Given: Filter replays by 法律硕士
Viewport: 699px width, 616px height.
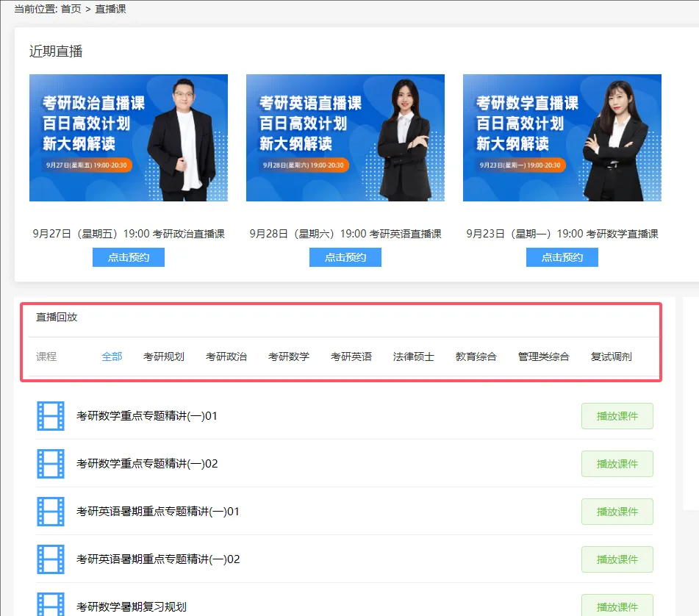Looking at the screenshot, I should point(414,357).
